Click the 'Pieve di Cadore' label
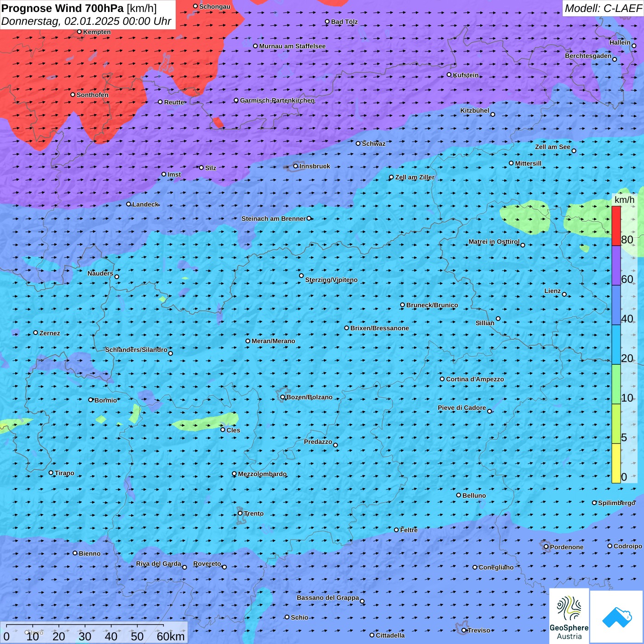 [462, 408]
